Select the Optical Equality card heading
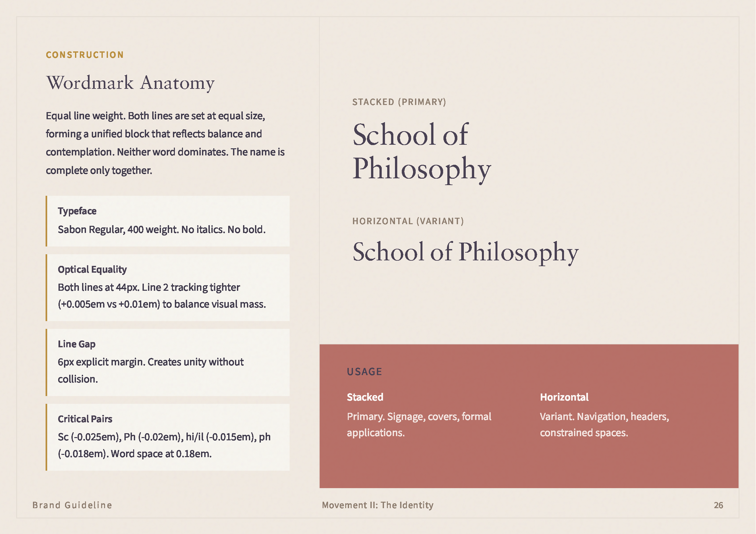The height and width of the screenshot is (534, 756). [x=92, y=269]
